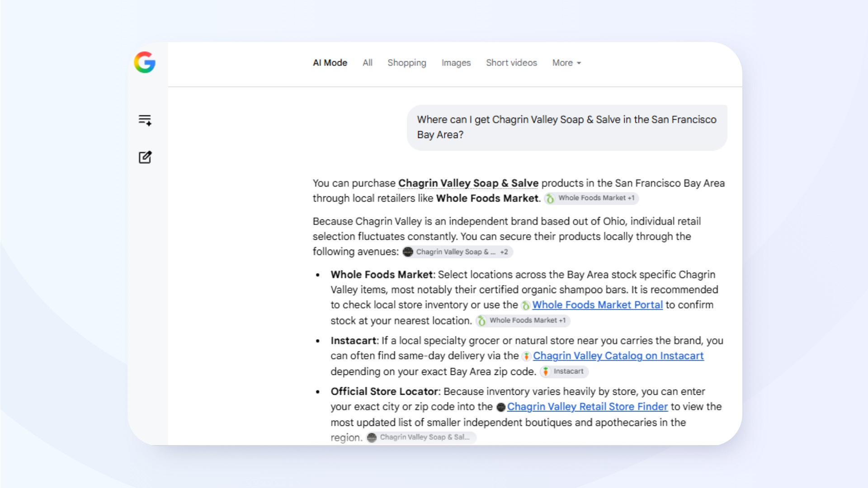868x488 pixels.
Task: Open the Instacart source chip
Action: (564, 371)
